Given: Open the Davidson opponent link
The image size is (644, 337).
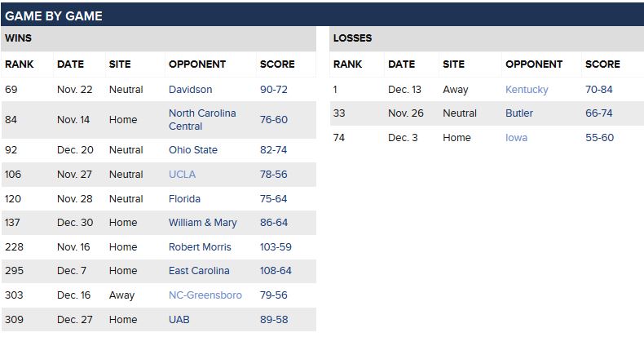Looking at the screenshot, I should click(190, 90).
